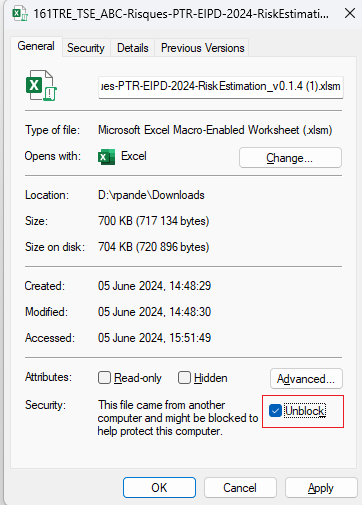Screen dimensions: 363x506
Task: Switch to the Security tab
Action: coord(86,48)
